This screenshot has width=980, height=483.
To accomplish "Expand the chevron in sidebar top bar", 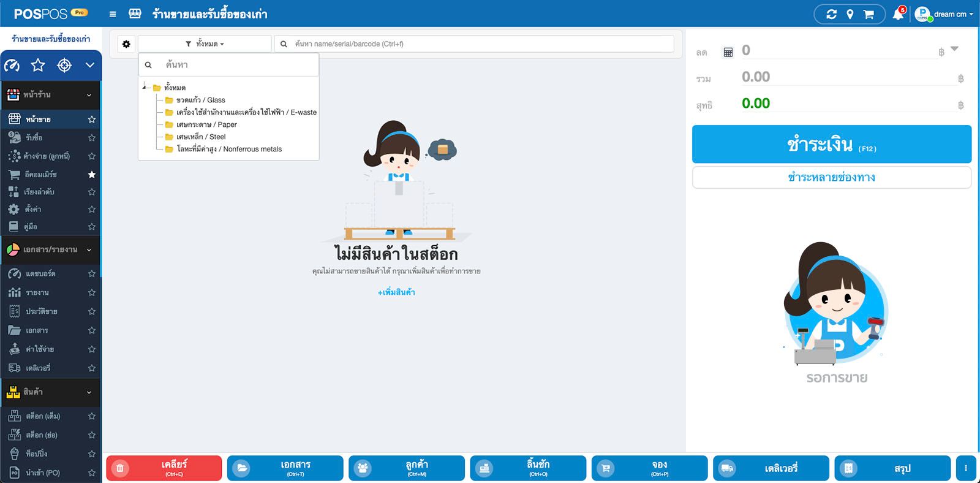I will click(x=90, y=65).
